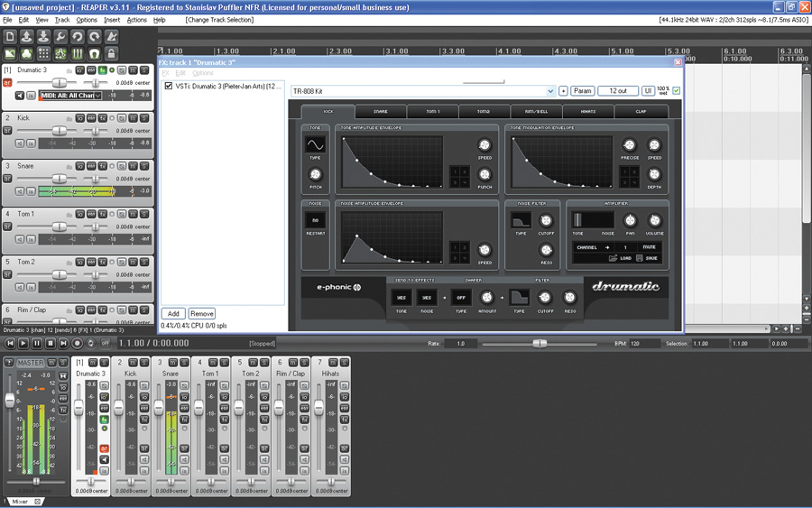Toggle the FX bypass checkbox near wet
Viewport: 812px width, 508px height.
[677, 90]
